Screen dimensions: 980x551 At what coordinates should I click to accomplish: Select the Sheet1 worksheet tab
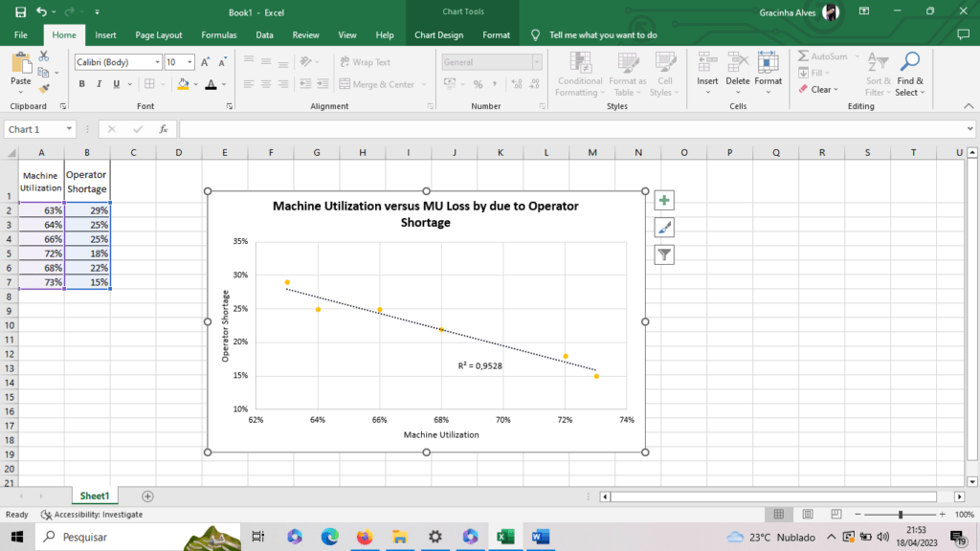point(95,496)
